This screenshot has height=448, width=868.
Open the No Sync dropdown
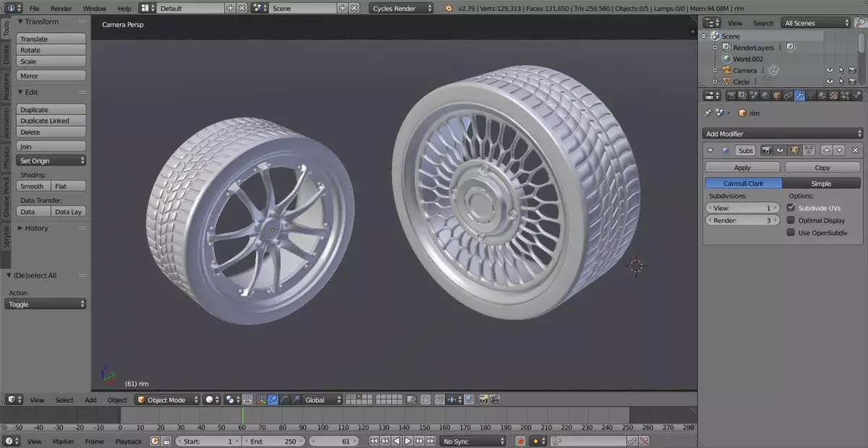474,441
